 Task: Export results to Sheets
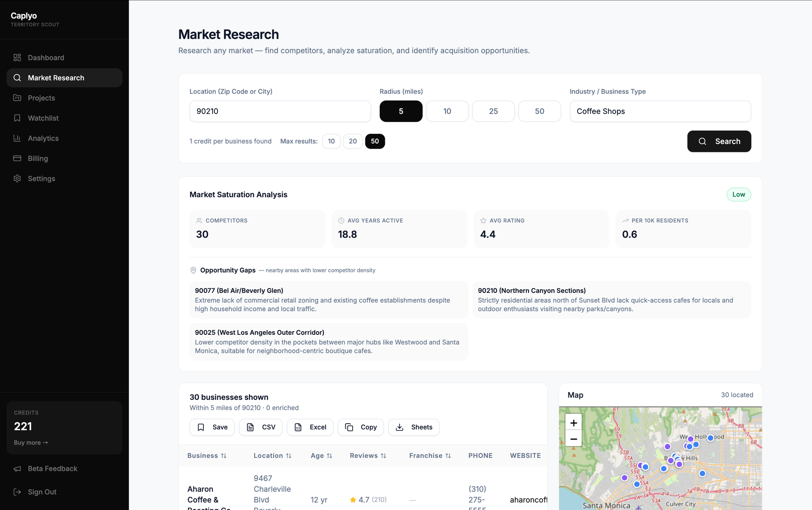pyautogui.click(x=414, y=427)
